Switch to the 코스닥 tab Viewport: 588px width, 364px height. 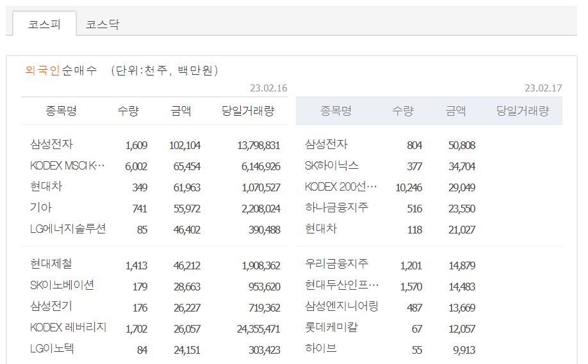pos(102,24)
